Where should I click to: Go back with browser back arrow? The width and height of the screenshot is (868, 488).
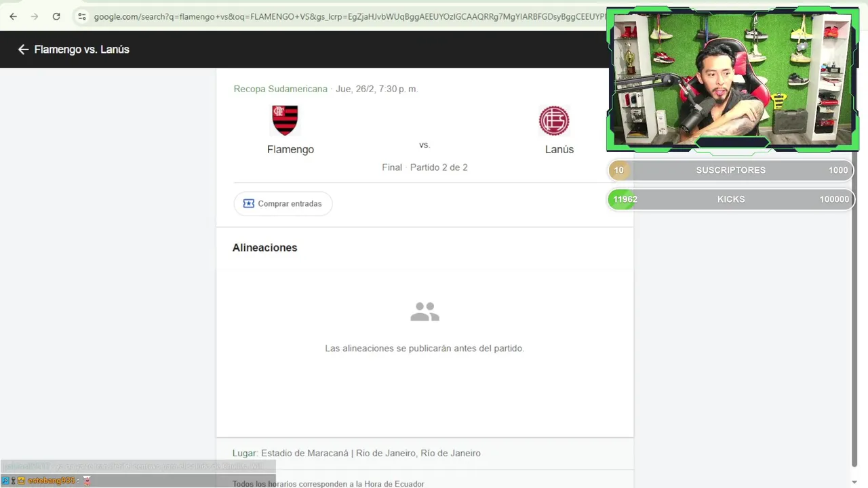[13, 16]
